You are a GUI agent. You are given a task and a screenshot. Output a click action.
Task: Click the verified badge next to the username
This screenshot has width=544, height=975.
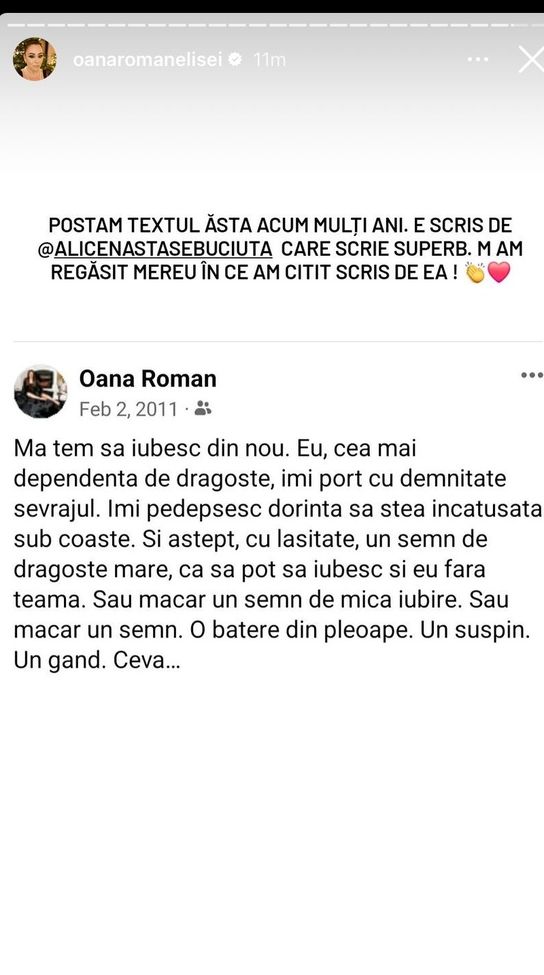click(x=236, y=60)
